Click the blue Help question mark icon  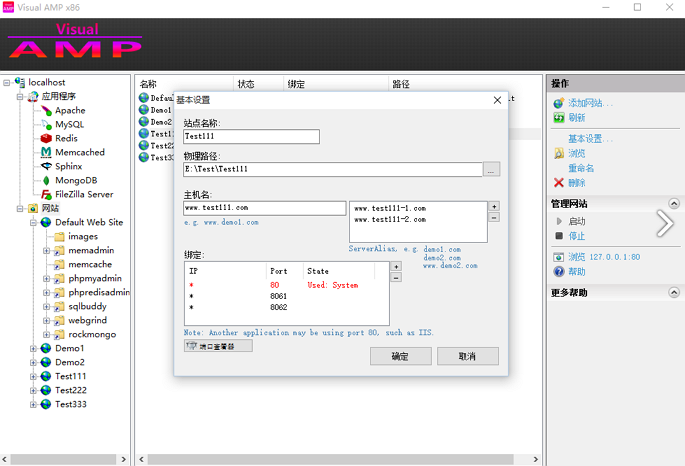tap(559, 272)
